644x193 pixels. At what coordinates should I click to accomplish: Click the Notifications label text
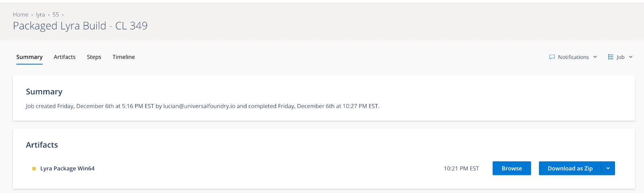tap(573, 57)
